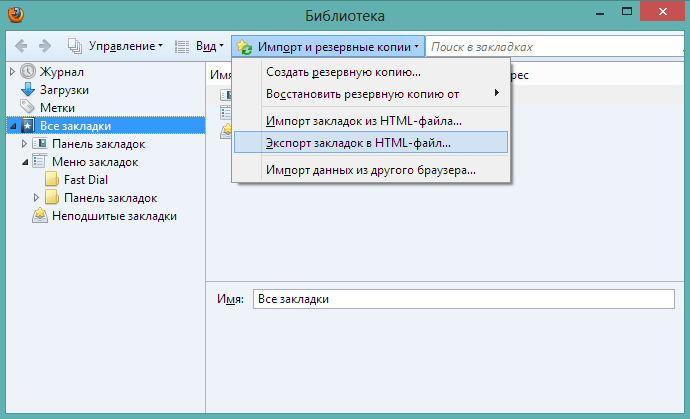This screenshot has width=690, height=419.
Task: Select Меню закладок in the tree
Action: click(x=95, y=162)
